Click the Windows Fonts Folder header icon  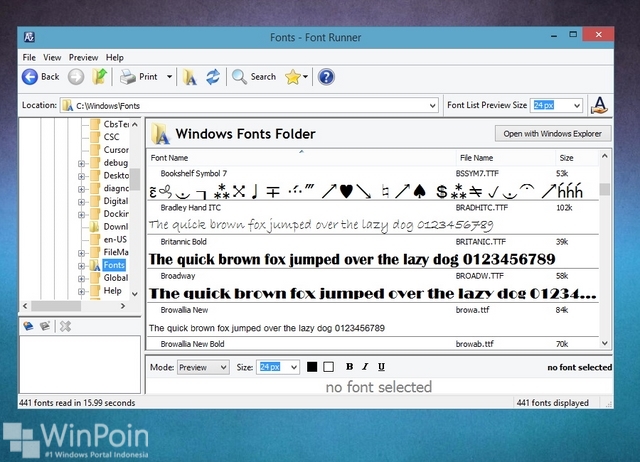(x=160, y=134)
